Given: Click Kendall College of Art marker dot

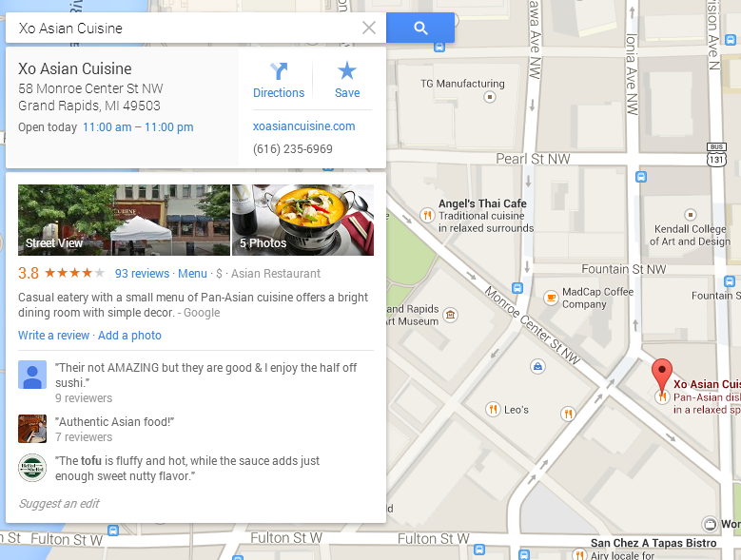Looking at the screenshot, I should (x=690, y=214).
